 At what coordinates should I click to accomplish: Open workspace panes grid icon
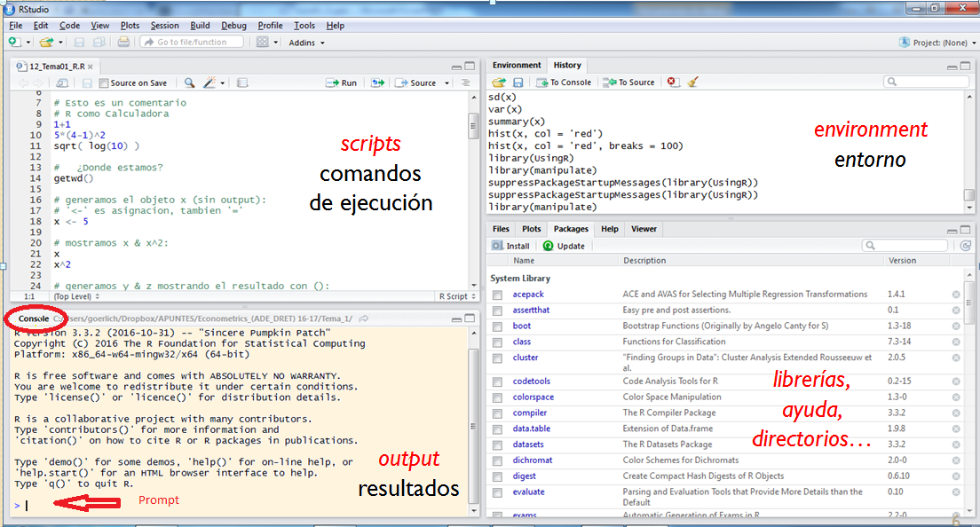(x=263, y=42)
